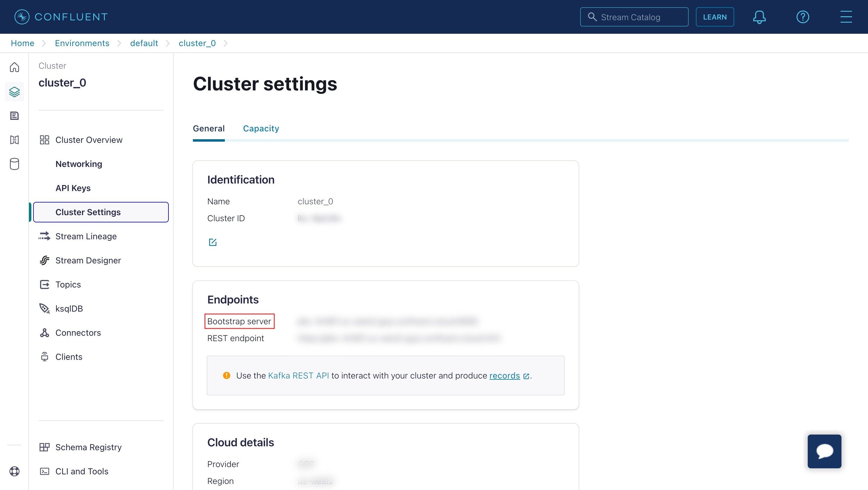The width and height of the screenshot is (868, 490).
Task: Open API Keys in sidebar
Action: (x=73, y=188)
